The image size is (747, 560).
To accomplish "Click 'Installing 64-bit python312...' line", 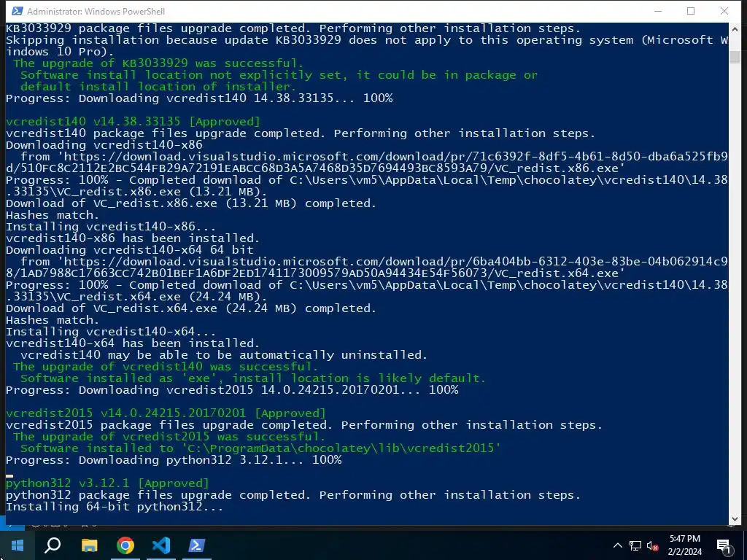I will pyautogui.click(x=115, y=507).
